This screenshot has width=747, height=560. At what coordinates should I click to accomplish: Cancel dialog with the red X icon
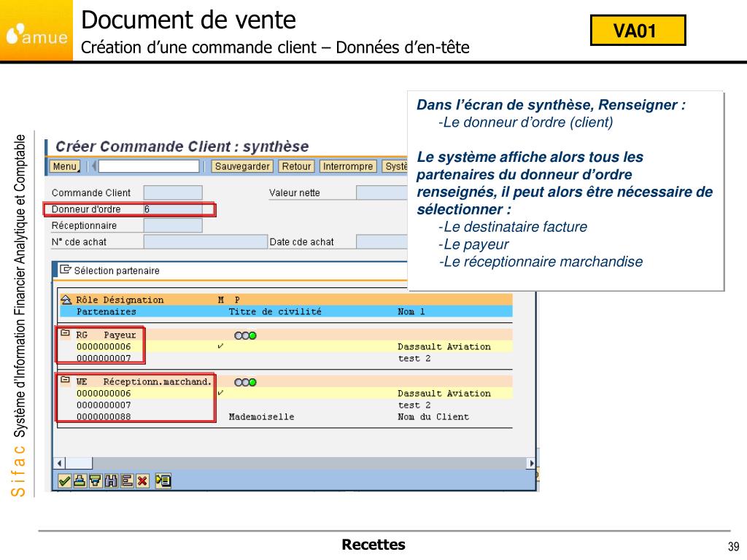click(142, 481)
